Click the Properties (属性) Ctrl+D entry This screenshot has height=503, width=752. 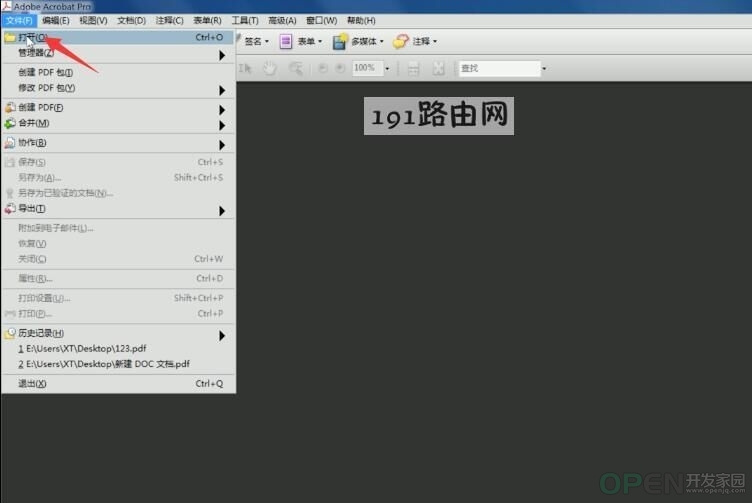pyautogui.click(x=118, y=279)
